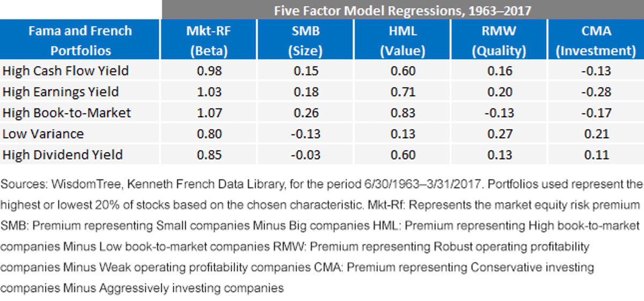
Task: Click the Sources footnote text below table
Action: [x=321, y=236]
